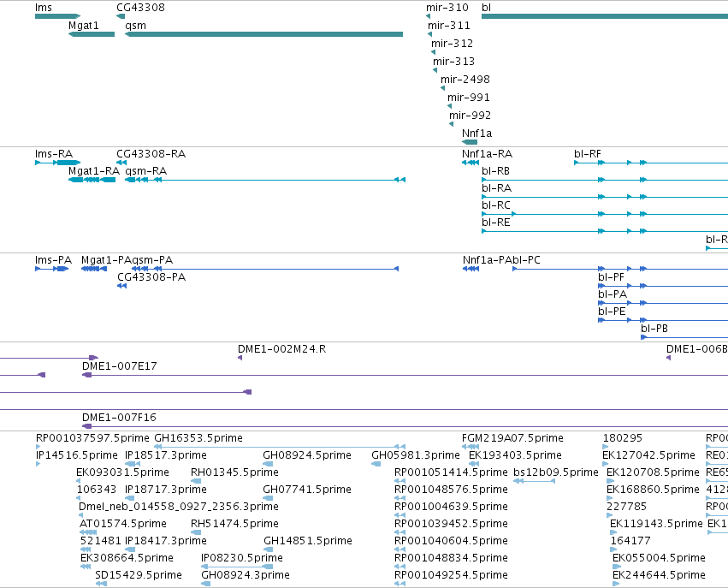Screen dimensions: 728x588
Task: Select EK127042.5prime EST label
Action: (x=648, y=455)
